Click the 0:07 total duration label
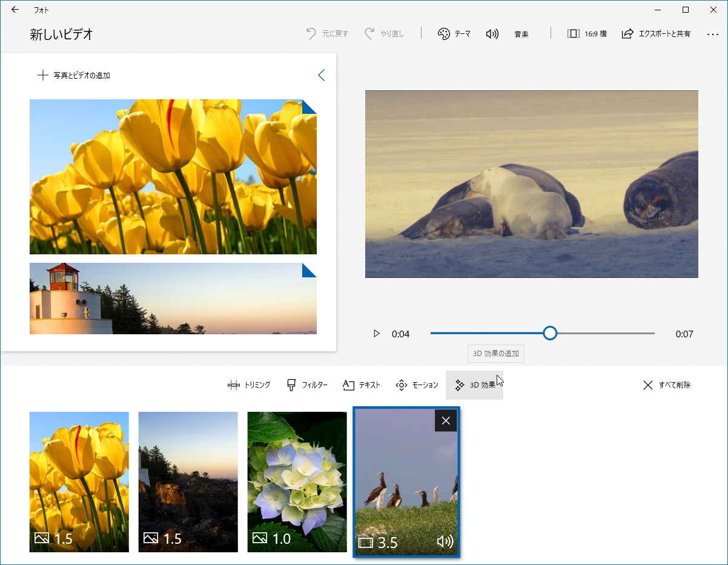The height and width of the screenshot is (565, 728). tap(684, 334)
